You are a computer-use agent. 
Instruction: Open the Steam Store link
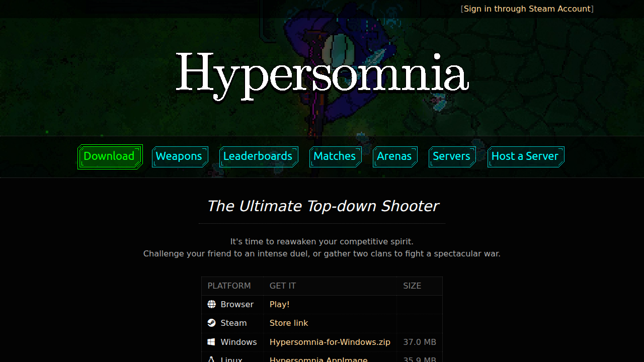[x=289, y=323]
